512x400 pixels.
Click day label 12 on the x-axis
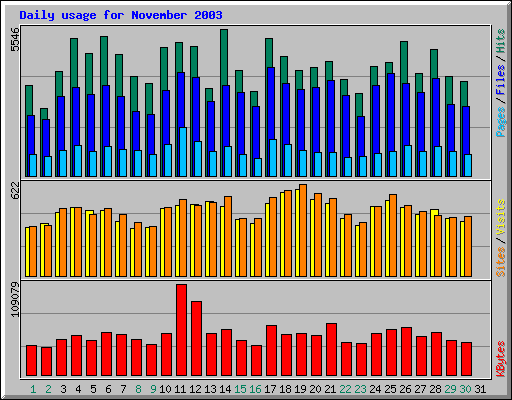[x=195, y=389]
